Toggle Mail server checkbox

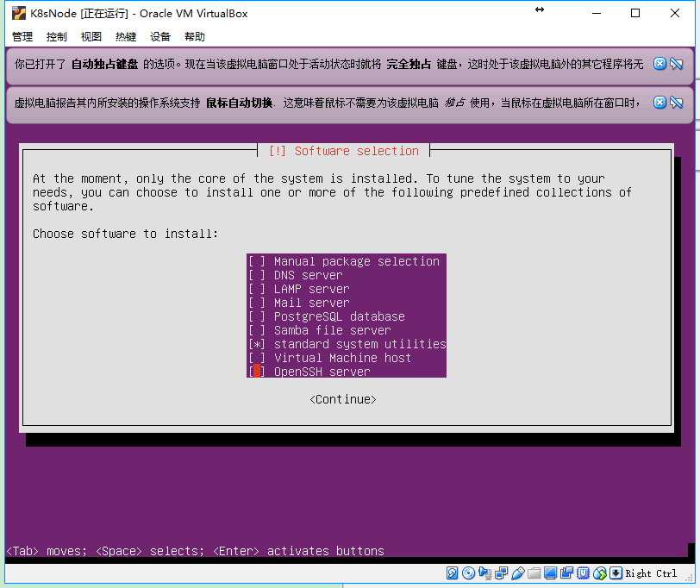[x=257, y=303]
